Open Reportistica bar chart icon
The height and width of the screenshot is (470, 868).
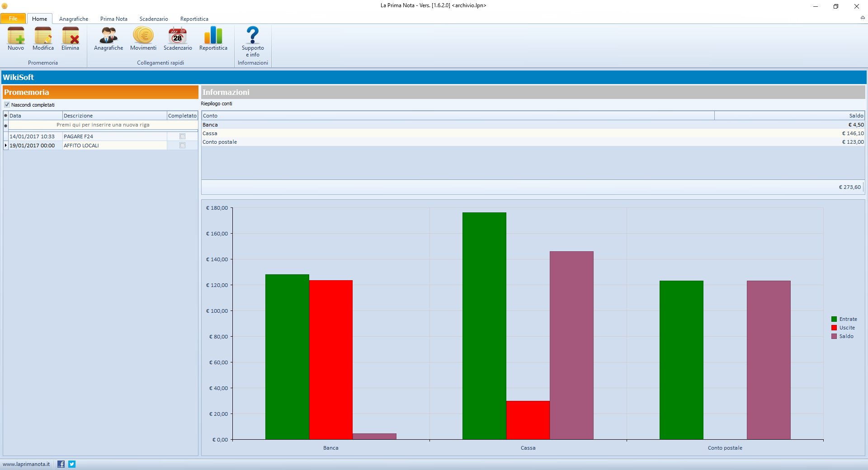click(x=213, y=36)
